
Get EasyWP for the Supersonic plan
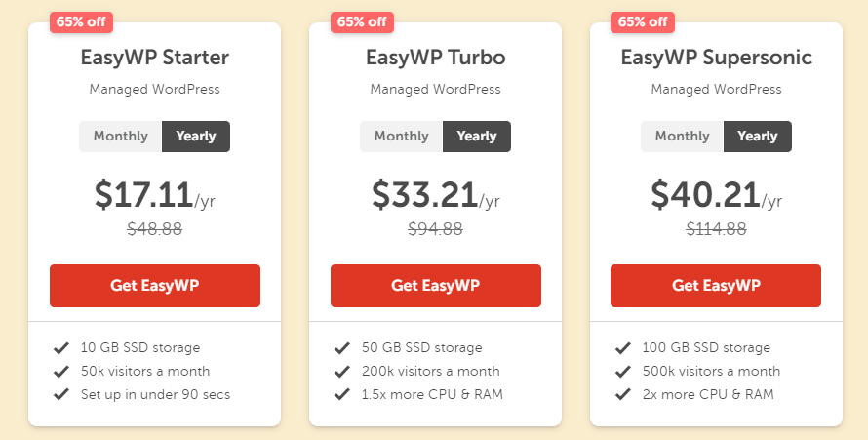716,286
